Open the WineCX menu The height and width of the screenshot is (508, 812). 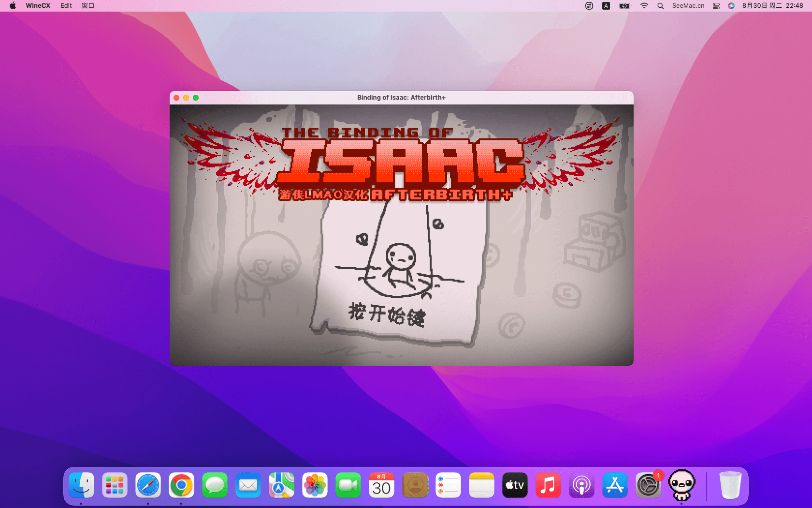[x=38, y=6]
